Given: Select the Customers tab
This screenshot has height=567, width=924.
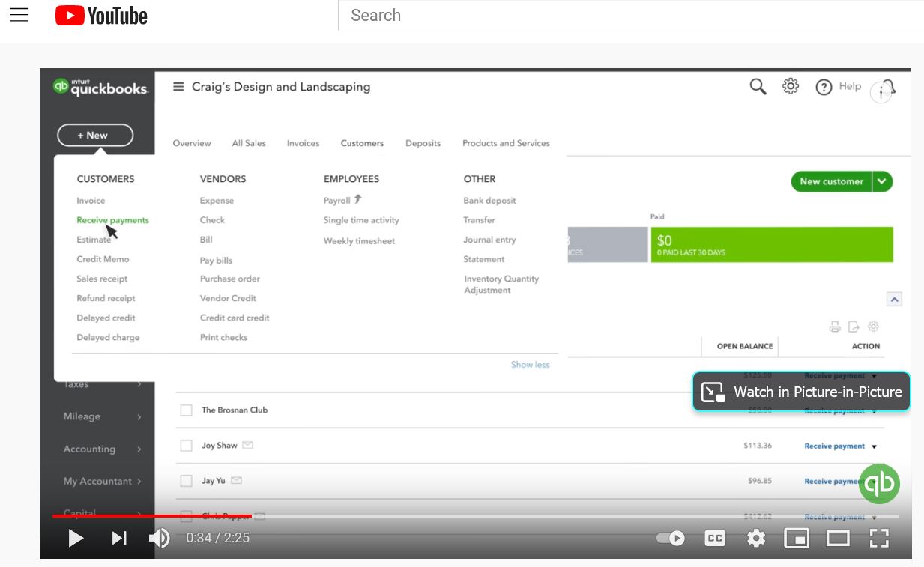Looking at the screenshot, I should click(x=362, y=143).
